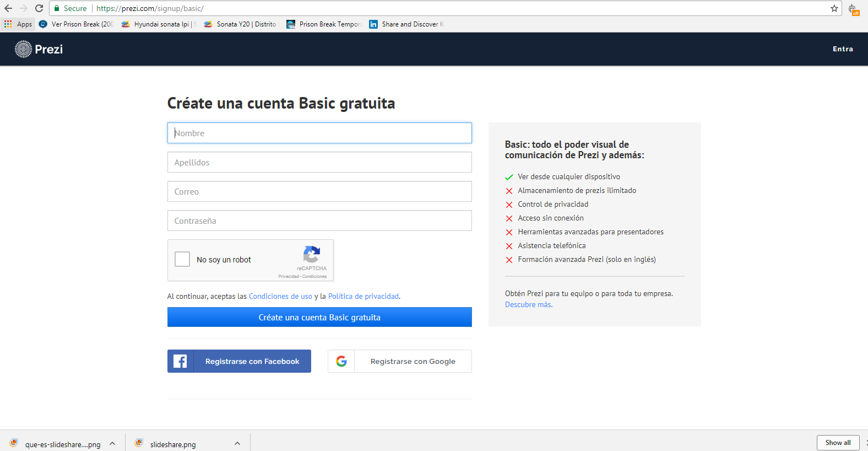Click the Créate una cuenta Basic gratuita heading
Image resolution: width=868 pixels, height=451 pixels.
(x=281, y=103)
